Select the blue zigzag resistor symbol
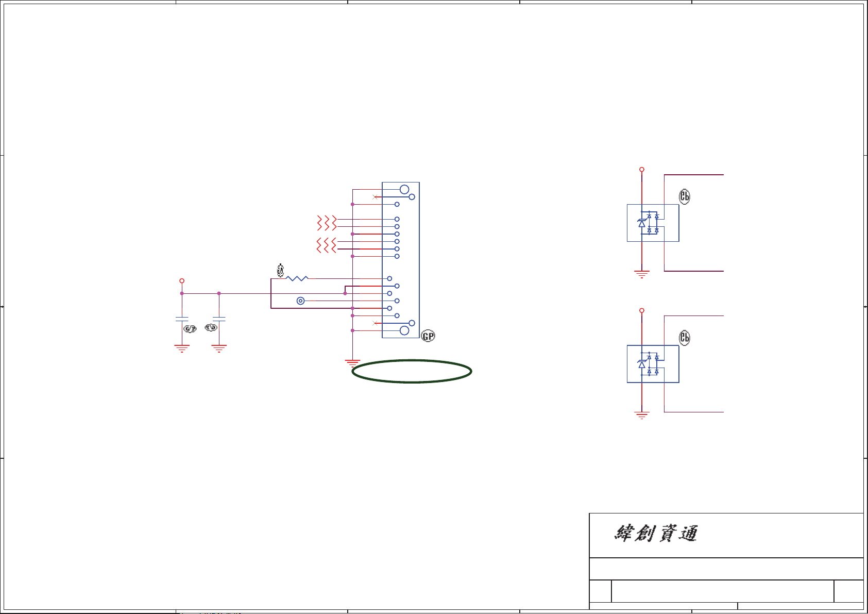 point(297,278)
